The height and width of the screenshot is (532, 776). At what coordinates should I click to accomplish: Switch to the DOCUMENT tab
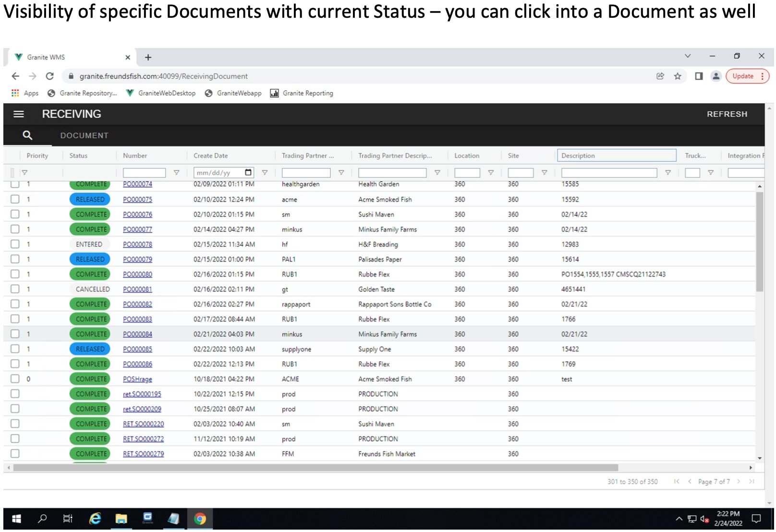(84, 136)
